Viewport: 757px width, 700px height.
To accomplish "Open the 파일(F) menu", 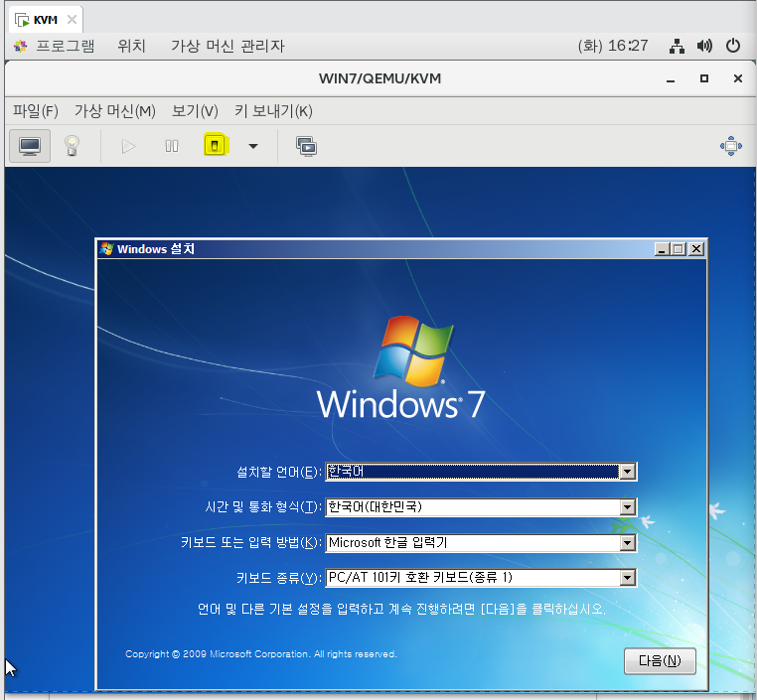I will [x=35, y=111].
